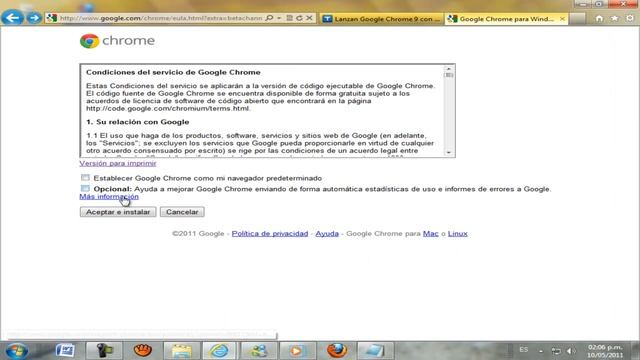Screen dimensions: 640x360
Task: Open the Versión para imprimir link
Action: point(118,163)
